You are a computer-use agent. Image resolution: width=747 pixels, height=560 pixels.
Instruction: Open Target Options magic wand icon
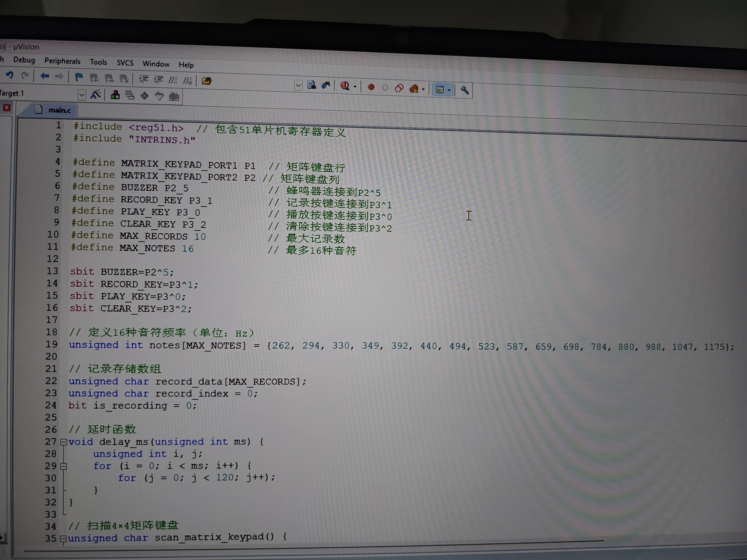(x=96, y=94)
